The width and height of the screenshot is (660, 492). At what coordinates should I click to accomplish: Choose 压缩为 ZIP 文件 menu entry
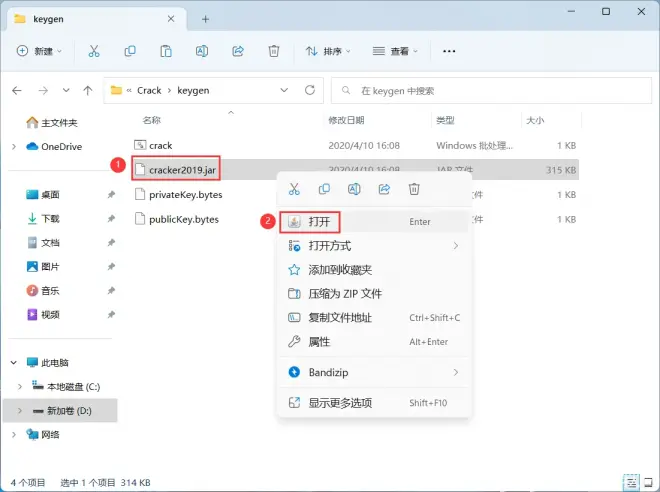374,294
